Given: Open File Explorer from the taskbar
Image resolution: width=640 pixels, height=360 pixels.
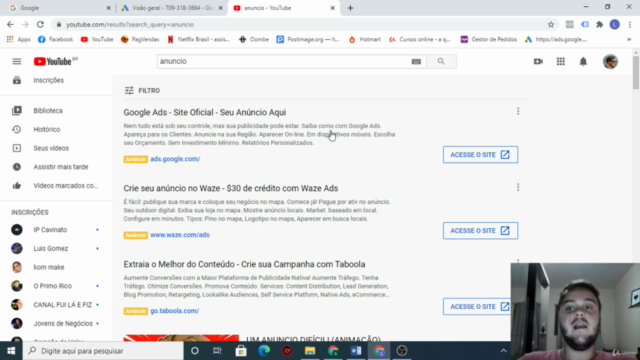Looking at the screenshot, I should point(310,351).
